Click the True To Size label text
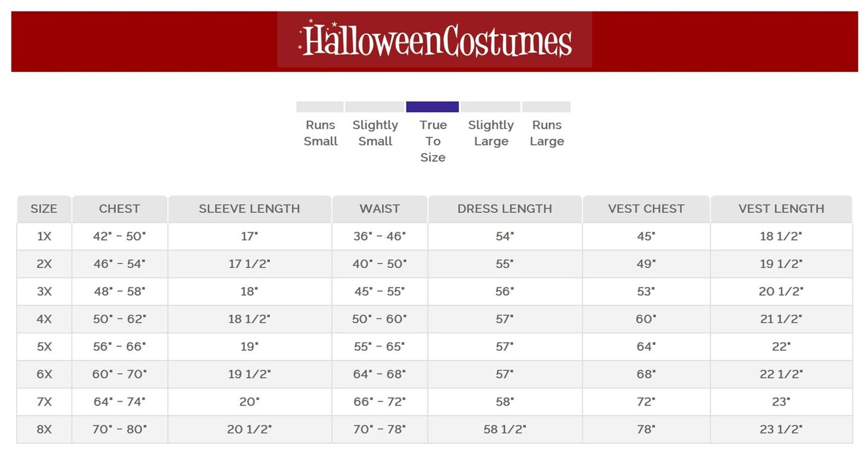The height and width of the screenshot is (460, 868). point(433,141)
